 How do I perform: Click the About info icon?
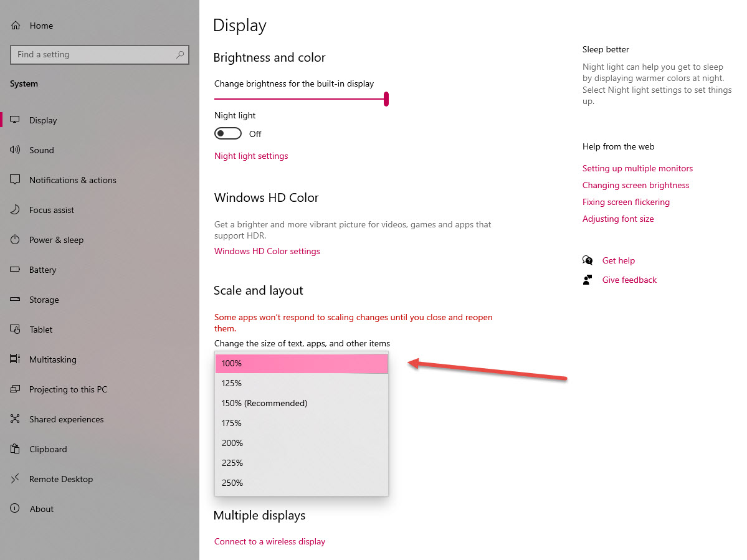click(x=15, y=508)
